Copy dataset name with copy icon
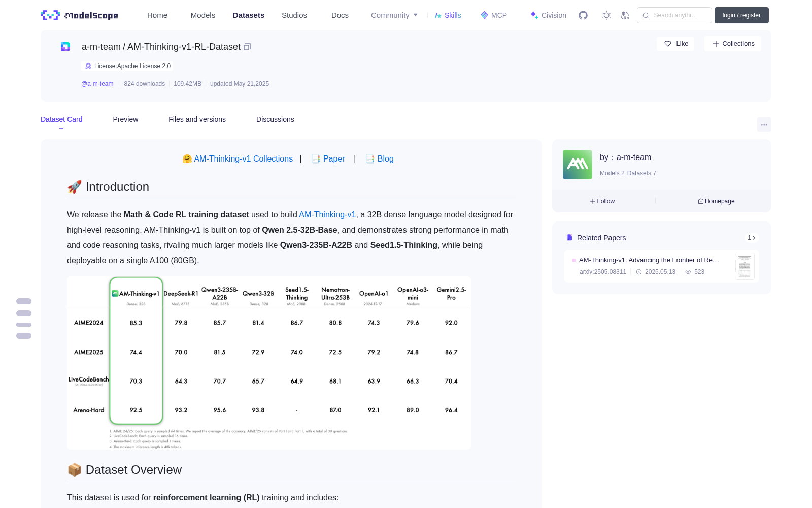Viewport: 812px width, 508px height. point(247,47)
